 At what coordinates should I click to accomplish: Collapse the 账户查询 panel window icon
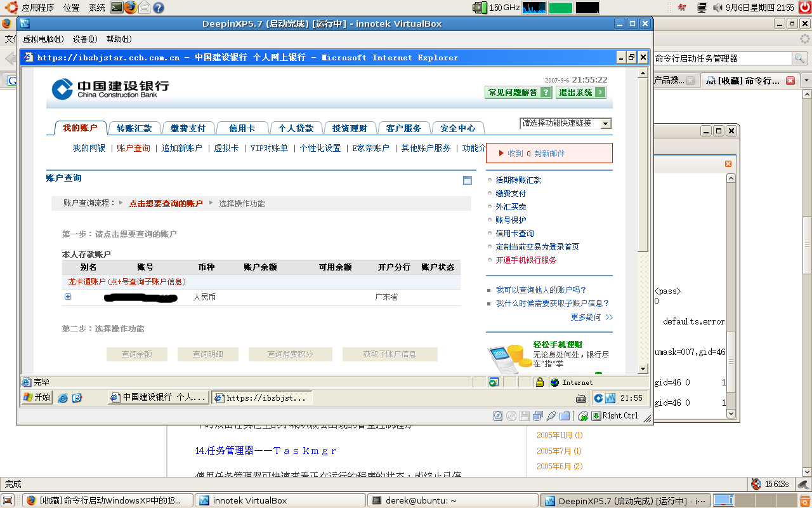click(468, 180)
